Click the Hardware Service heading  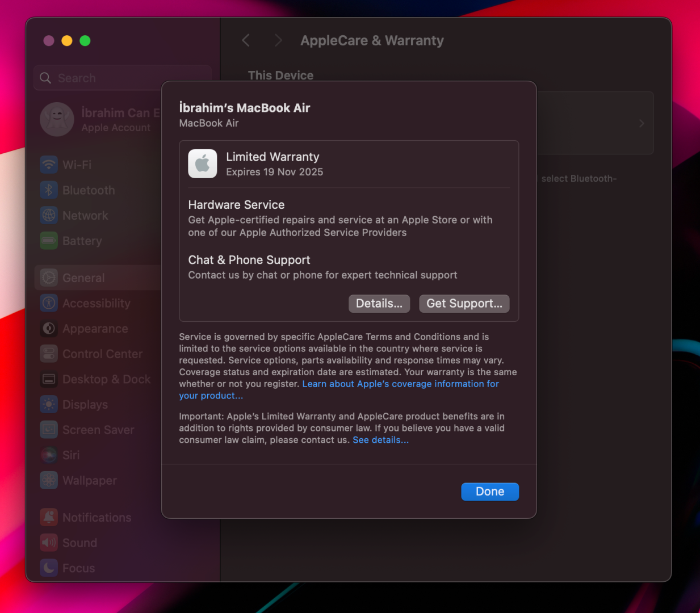pyautogui.click(x=236, y=205)
